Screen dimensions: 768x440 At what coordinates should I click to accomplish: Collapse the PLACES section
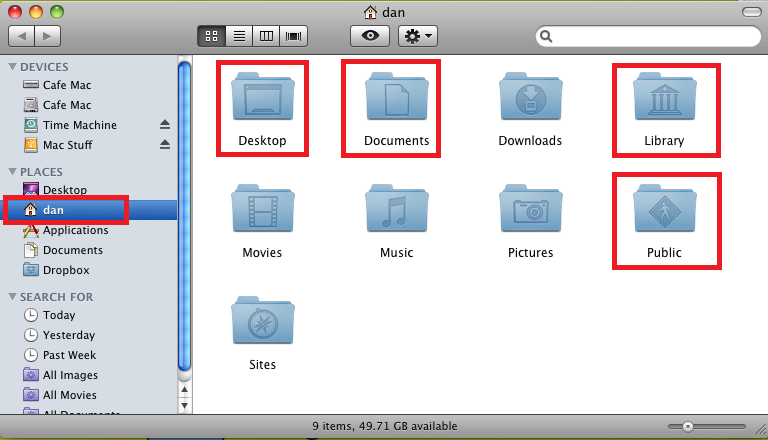[x=13, y=171]
